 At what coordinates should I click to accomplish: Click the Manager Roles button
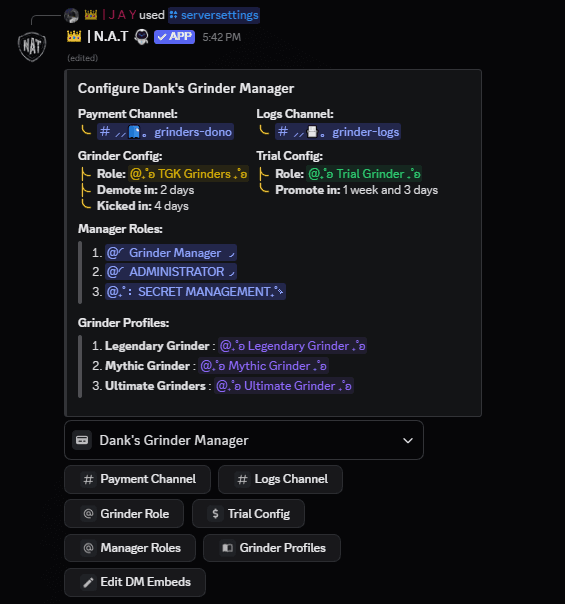point(130,548)
